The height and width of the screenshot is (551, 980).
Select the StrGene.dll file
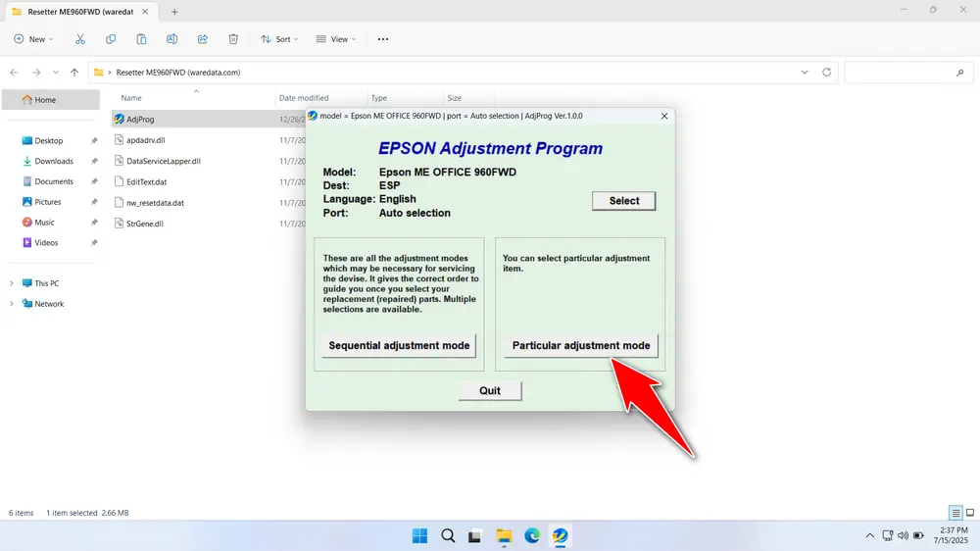(144, 224)
